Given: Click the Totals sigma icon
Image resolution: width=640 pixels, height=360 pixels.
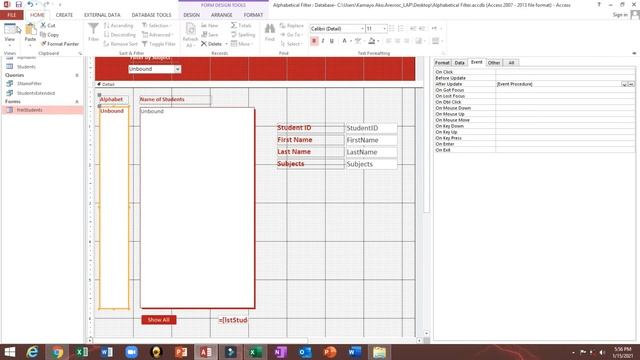Looking at the screenshot, I should point(241,25).
